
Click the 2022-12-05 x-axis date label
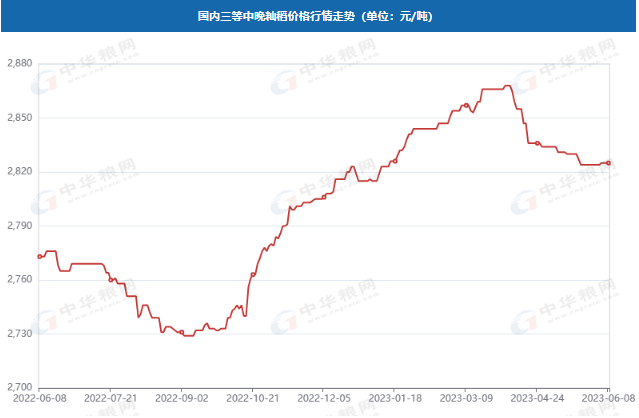324,398
